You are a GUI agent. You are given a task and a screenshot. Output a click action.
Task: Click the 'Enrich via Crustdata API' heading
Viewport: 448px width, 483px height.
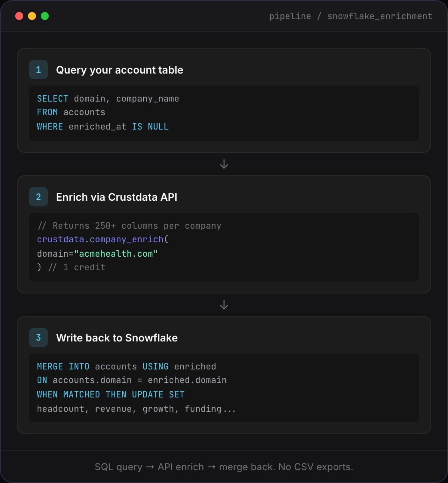click(x=116, y=197)
